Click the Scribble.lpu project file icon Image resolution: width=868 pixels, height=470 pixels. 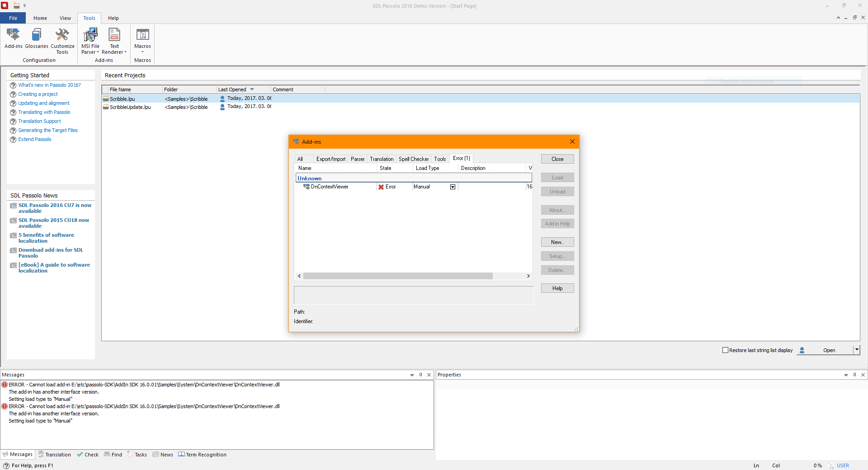pos(106,99)
